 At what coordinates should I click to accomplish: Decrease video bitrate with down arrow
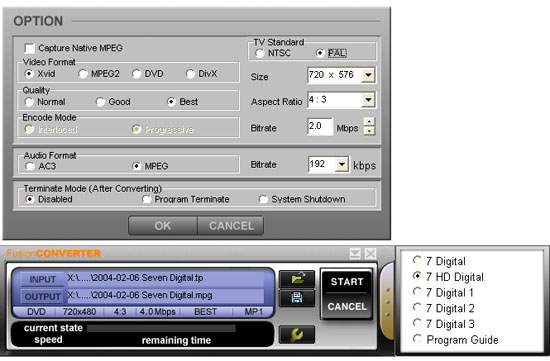[369, 131]
